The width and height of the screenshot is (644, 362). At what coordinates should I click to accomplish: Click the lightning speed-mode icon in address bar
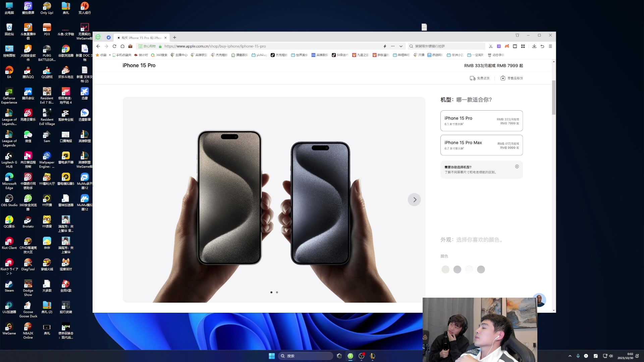(385, 46)
